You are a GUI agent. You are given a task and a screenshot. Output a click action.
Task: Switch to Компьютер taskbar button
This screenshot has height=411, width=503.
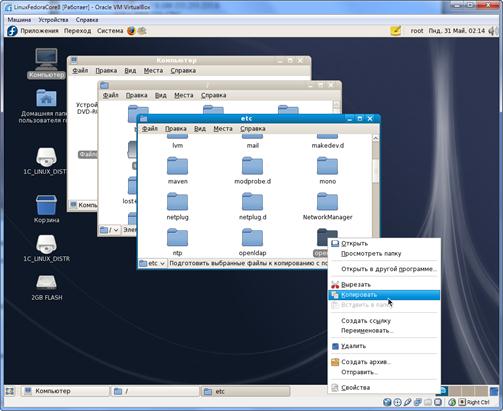[65, 391]
